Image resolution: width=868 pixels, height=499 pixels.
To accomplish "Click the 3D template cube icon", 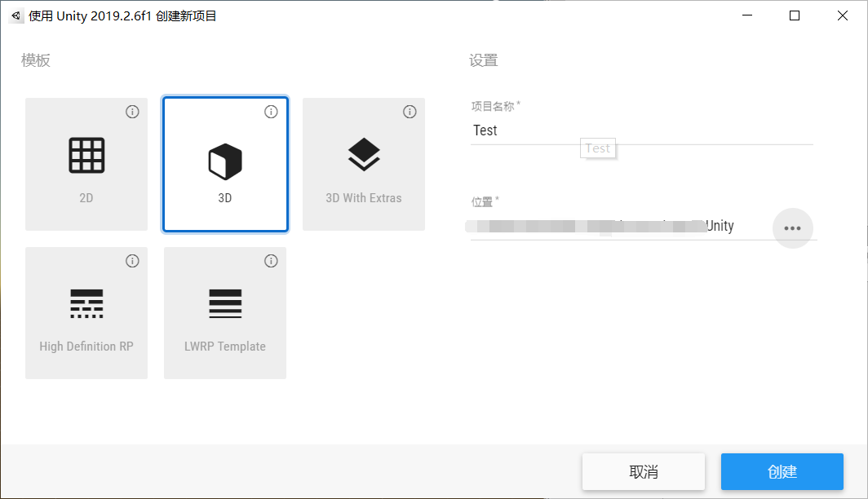I will point(225,161).
